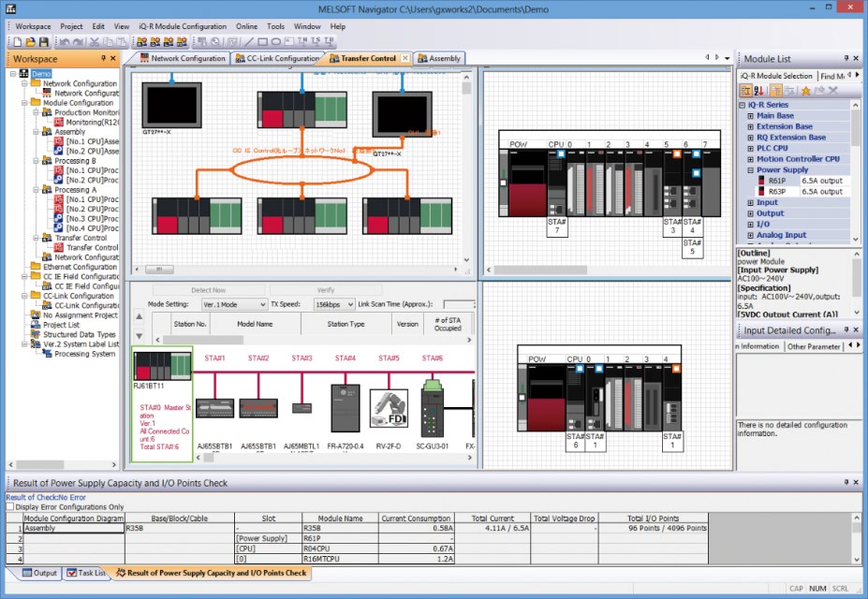Collapse the Power Supply category in Module List
Screen dimensions: 868x599
(751, 169)
